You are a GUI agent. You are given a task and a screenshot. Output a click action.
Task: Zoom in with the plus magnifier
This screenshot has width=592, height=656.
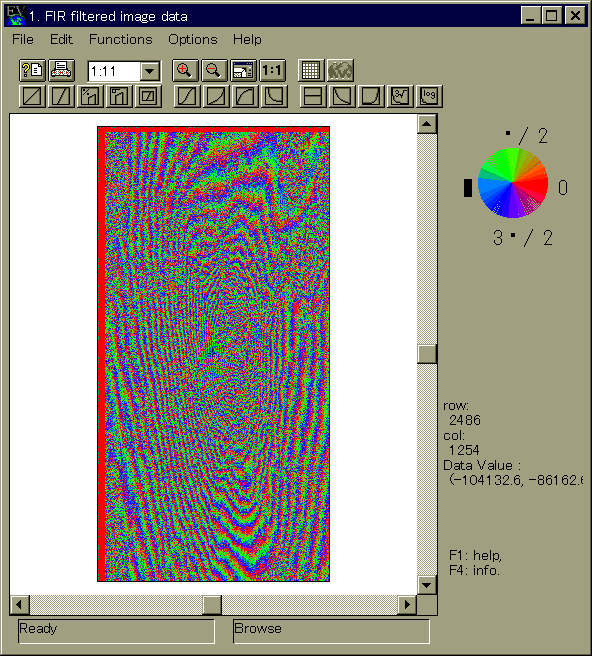185,70
